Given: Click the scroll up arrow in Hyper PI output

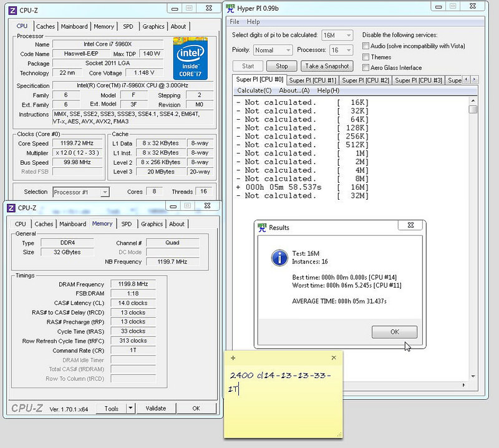Looking at the screenshot, I should coord(473,100).
